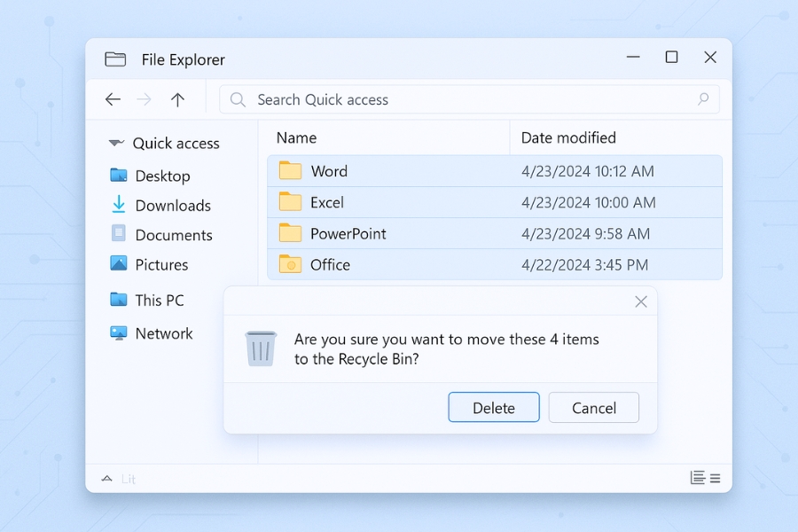Image resolution: width=798 pixels, height=532 pixels.
Task: Click the Search Quick access field
Action: (399, 99)
